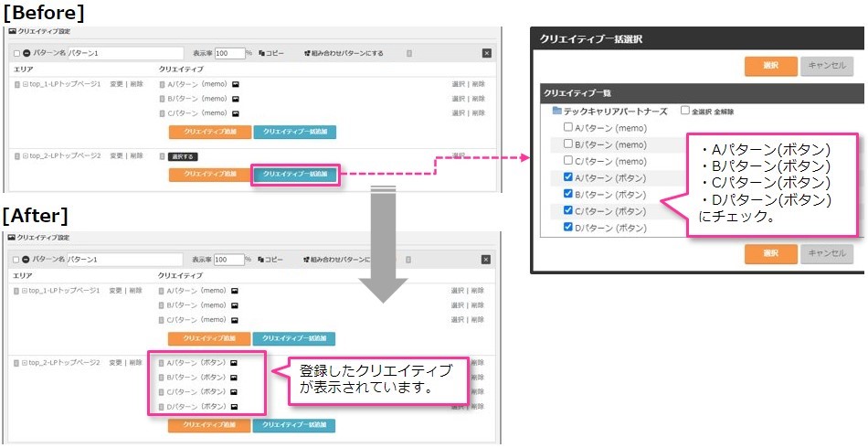Collapse top_2-LPトップページ2 area in After panel
The image size is (868, 448).
tap(25, 363)
